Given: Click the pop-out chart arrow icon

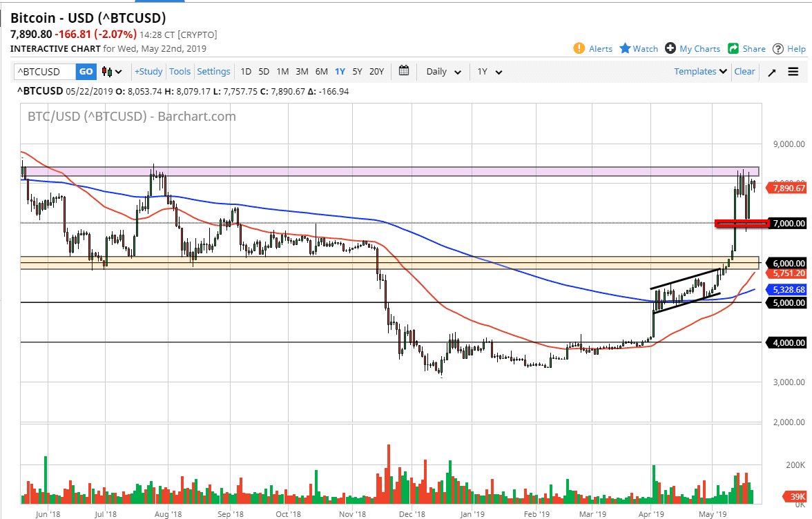Looking at the screenshot, I should click(771, 71).
